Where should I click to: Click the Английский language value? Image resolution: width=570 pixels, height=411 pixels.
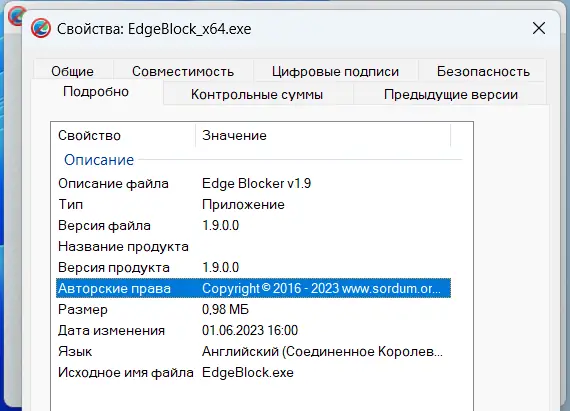click(322, 352)
